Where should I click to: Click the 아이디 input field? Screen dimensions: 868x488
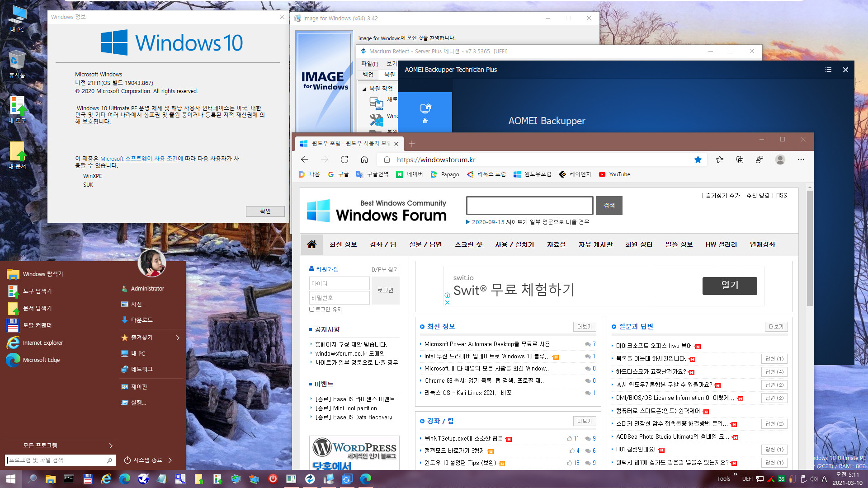pos(340,283)
